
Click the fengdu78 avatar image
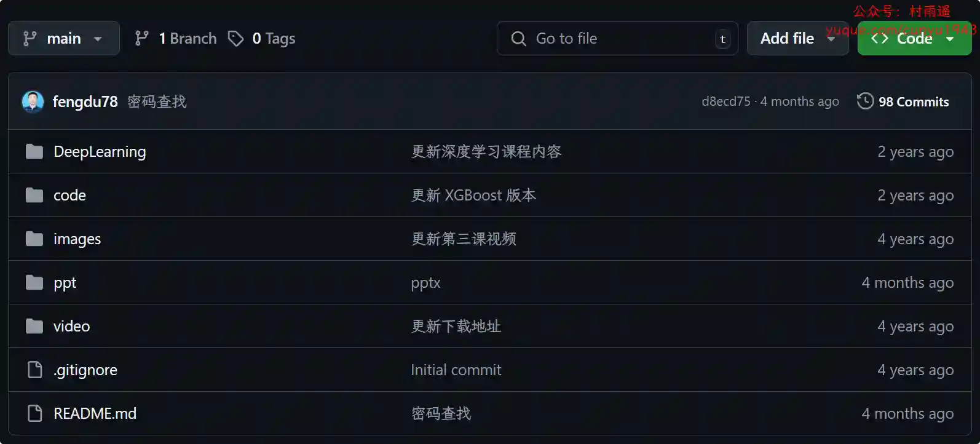pos(33,101)
